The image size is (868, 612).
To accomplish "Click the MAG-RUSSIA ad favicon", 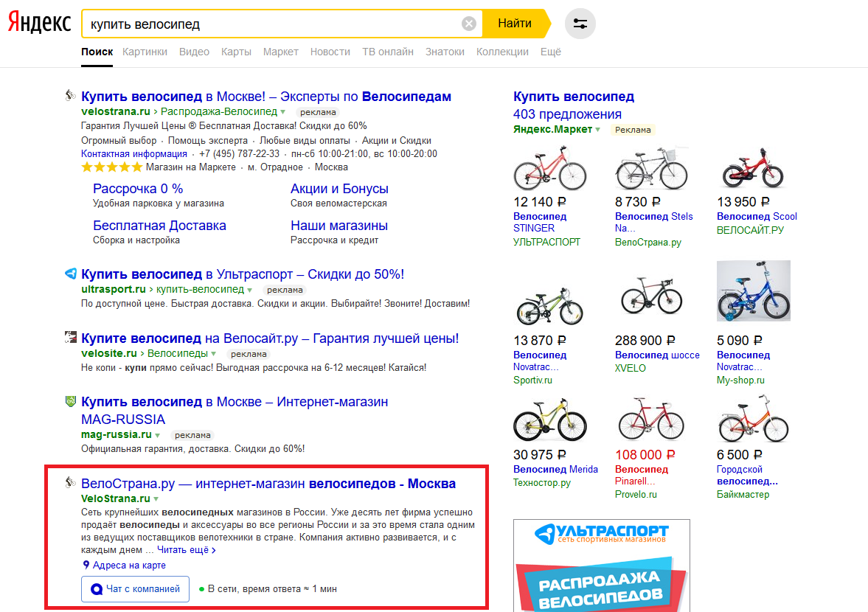I will [x=70, y=400].
